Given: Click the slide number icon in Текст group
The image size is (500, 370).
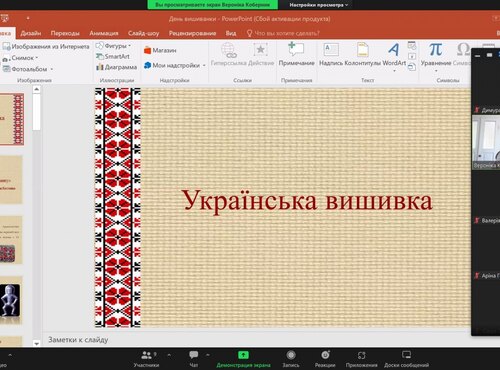Looking at the screenshot, I should [412, 56].
